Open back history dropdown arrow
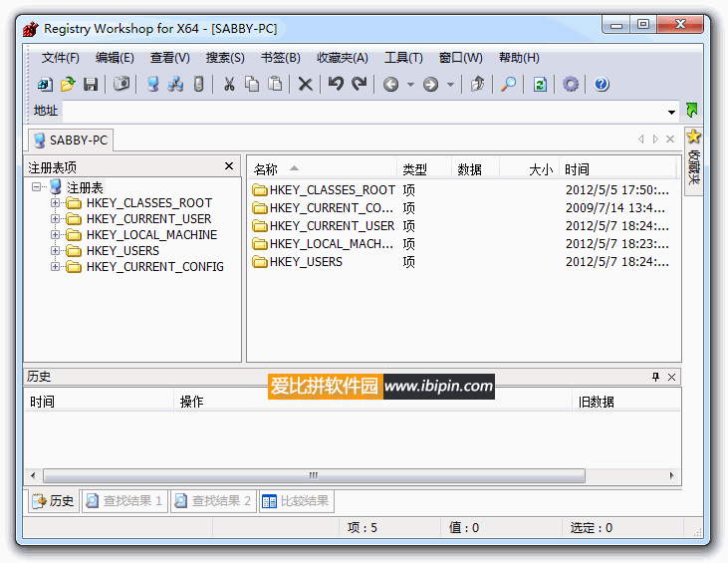Screen dimensions: 728x563 (410, 85)
